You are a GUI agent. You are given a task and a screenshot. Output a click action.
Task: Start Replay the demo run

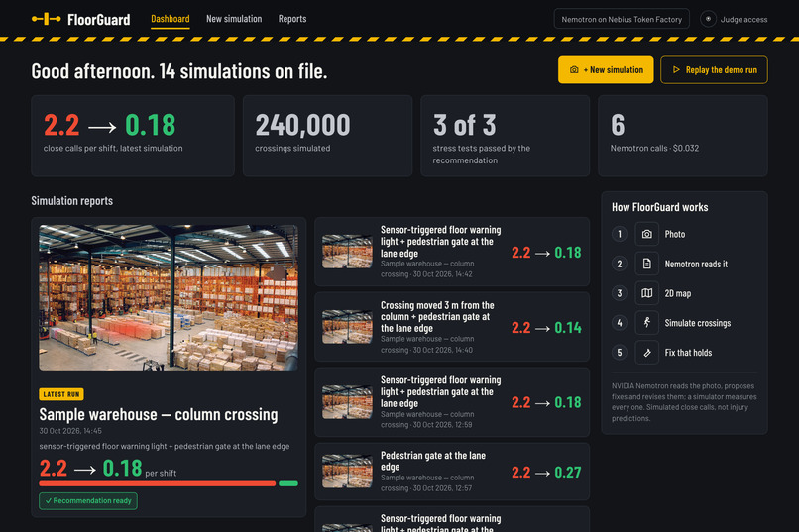tap(714, 69)
